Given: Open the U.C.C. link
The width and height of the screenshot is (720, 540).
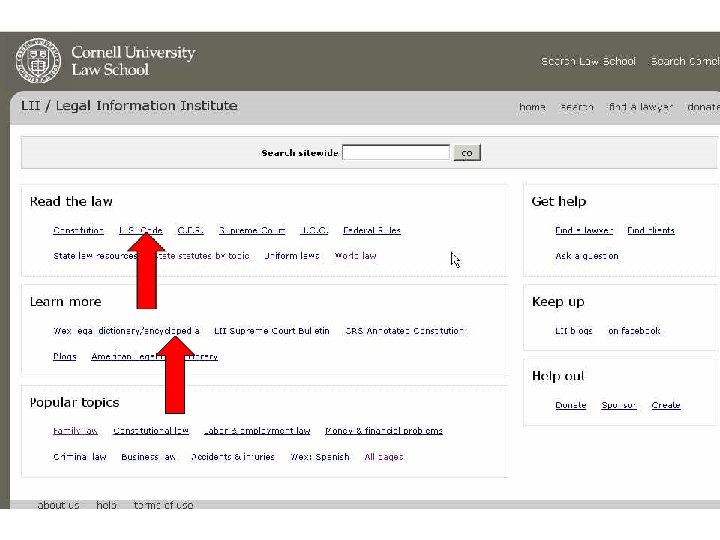Looking at the screenshot, I should (314, 230).
